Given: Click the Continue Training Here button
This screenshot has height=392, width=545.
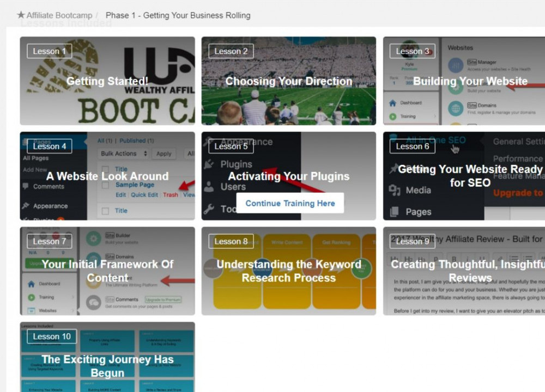Looking at the screenshot, I should pos(290,203).
